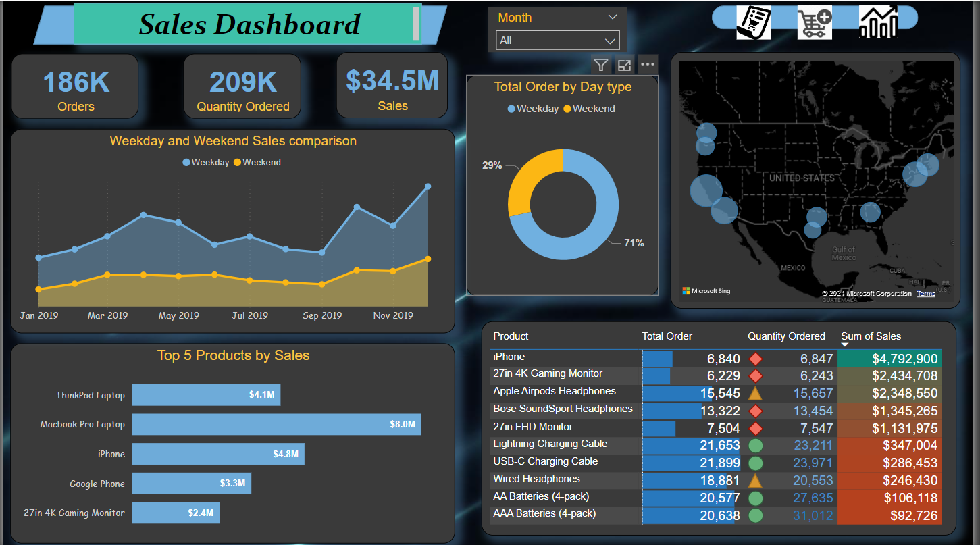The height and width of the screenshot is (545, 980).
Task: Click the add-to-cart navigation icon
Action: 815,22
